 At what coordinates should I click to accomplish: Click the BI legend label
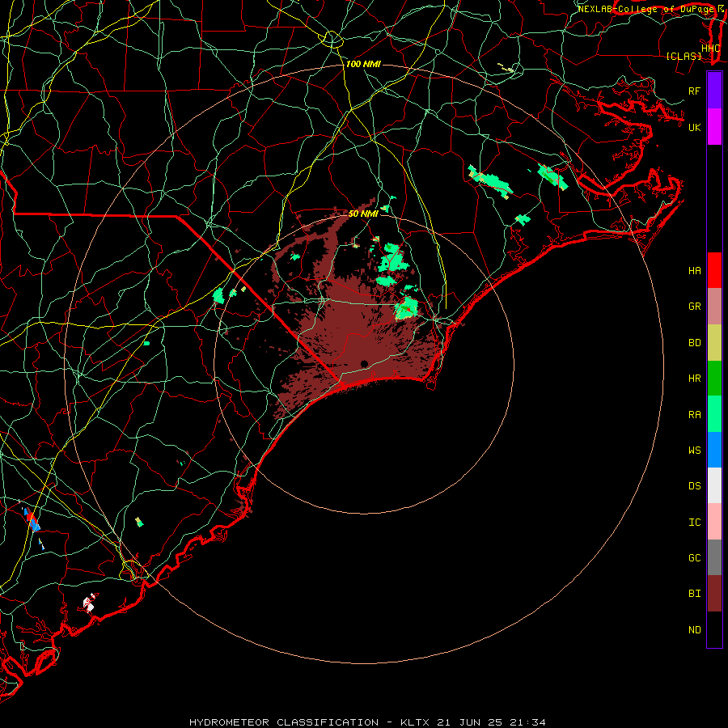coord(694,594)
